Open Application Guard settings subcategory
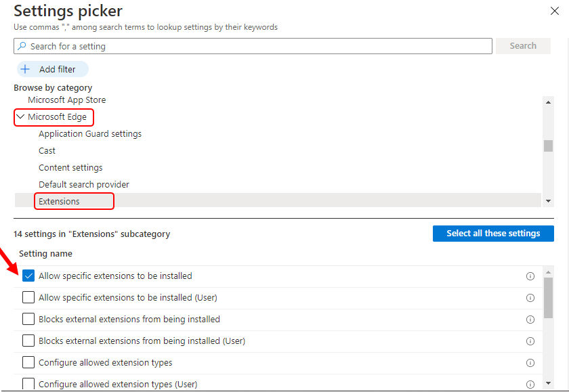Screen dimensions: 569x392 90,134
